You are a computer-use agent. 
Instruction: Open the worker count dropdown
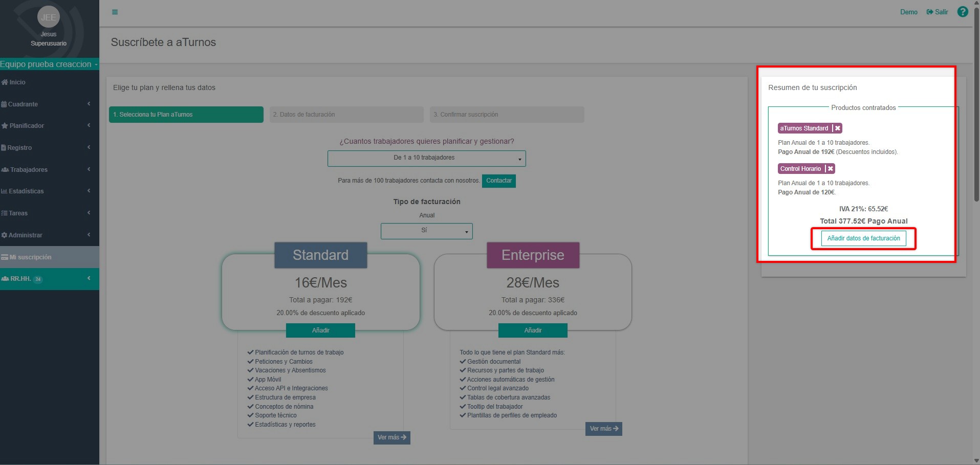(x=426, y=158)
